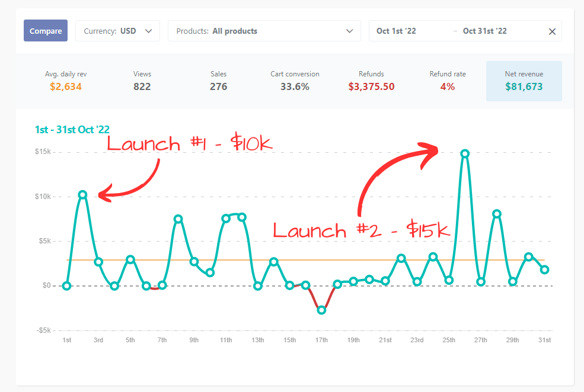The width and height of the screenshot is (584, 392).
Task: Click the $15k peak data point on 26th
Action: (x=465, y=153)
